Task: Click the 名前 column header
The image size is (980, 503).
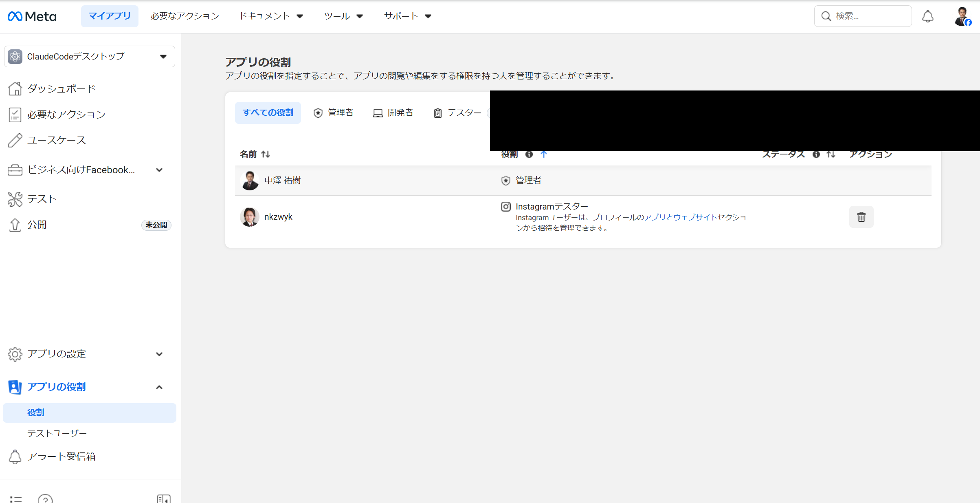Action: pos(248,154)
